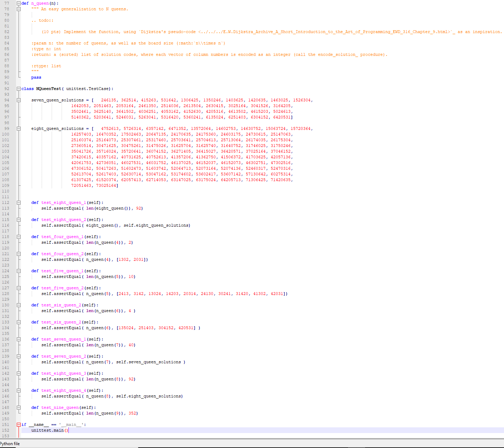This screenshot has width=504, height=448.
Task: Click the value 1302 in the four-queen assertion
Action: 124,259
